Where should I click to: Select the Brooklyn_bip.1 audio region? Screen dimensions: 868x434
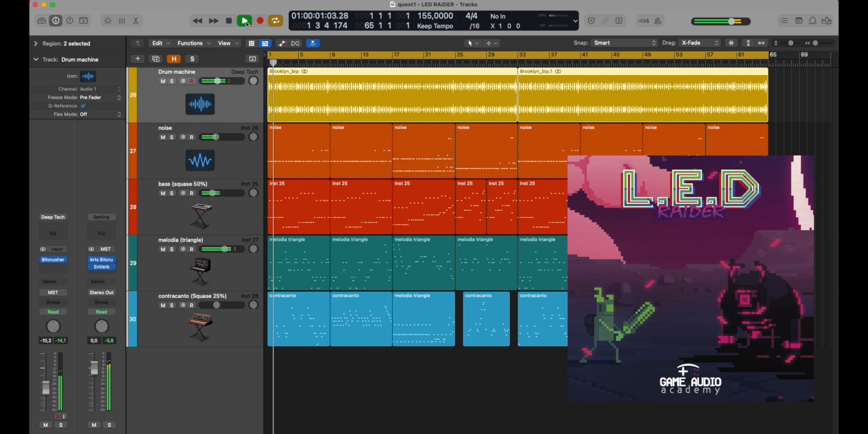(643, 95)
